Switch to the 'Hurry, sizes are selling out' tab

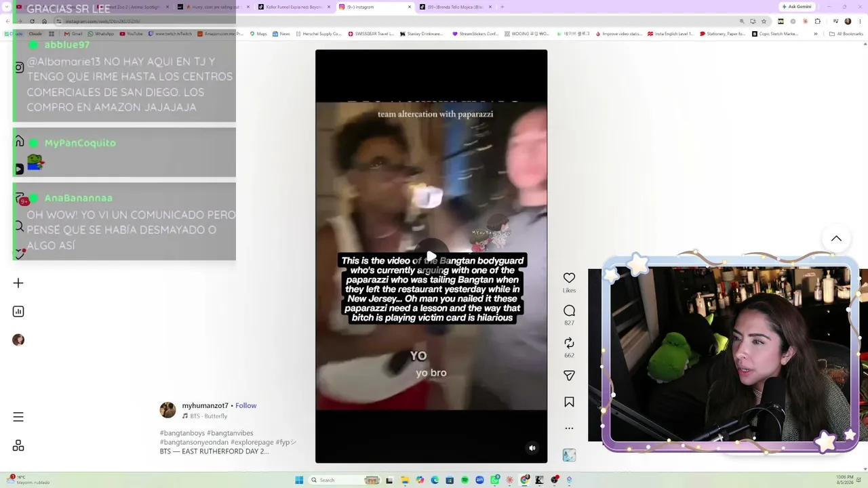pyautogui.click(x=213, y=7)
